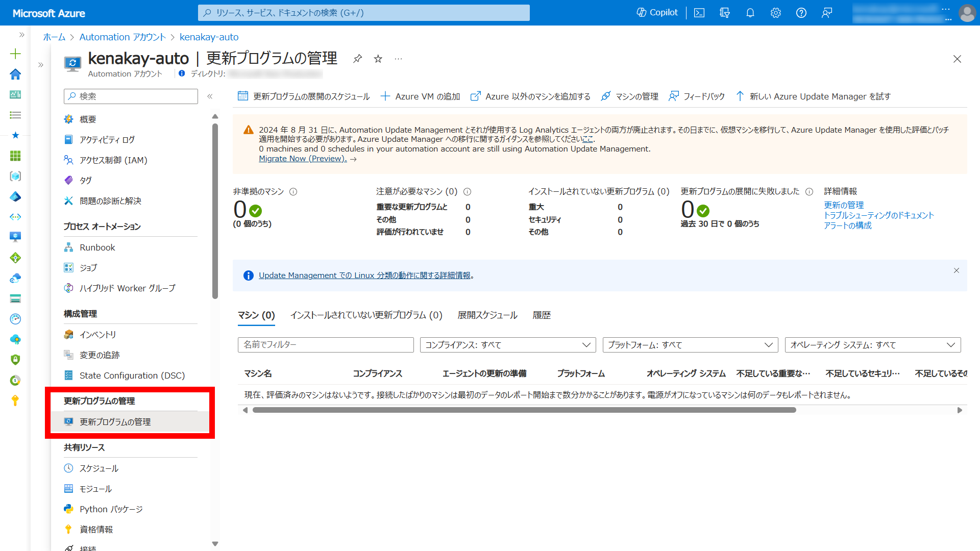Close the update management blade
Viewport: 980px width, 551px height.
[957, 59]
